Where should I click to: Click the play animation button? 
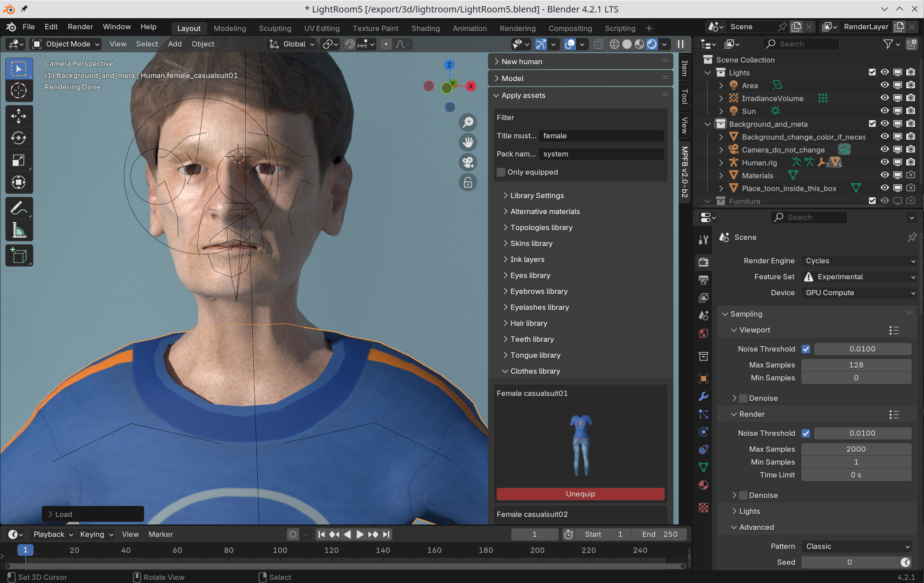(x=360, y=534)
